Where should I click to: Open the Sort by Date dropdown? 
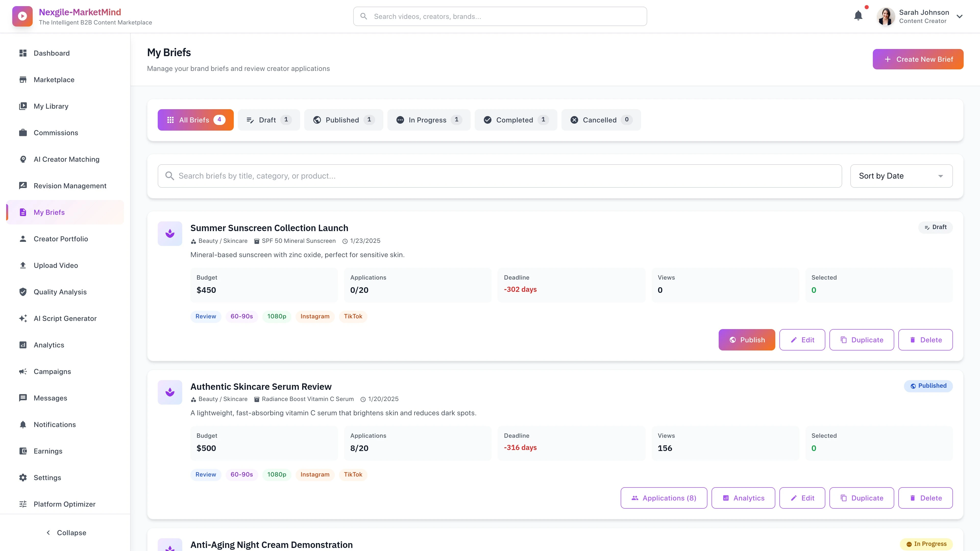coord(901,176)
